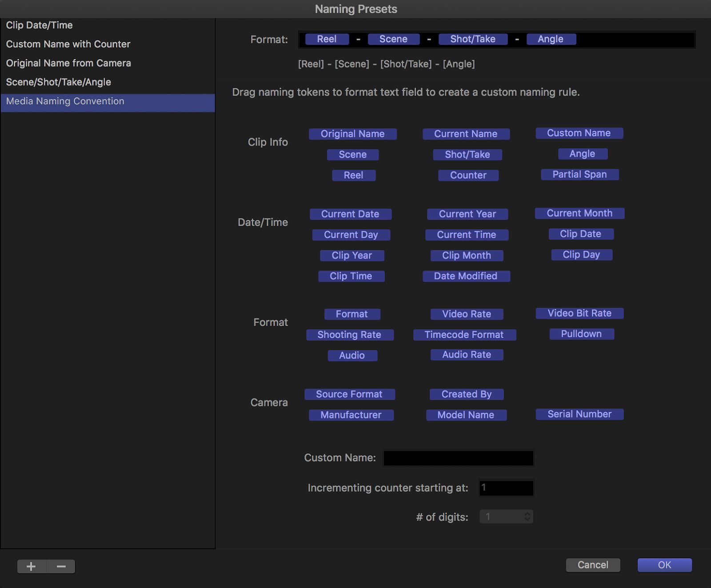Select the Clip Date/Time preset
This screenshot has width=711, height=588.
pos(108,25)
